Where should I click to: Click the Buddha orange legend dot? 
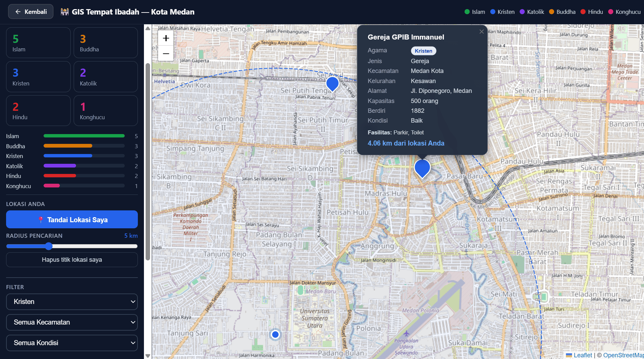click(x=551, y=12)
